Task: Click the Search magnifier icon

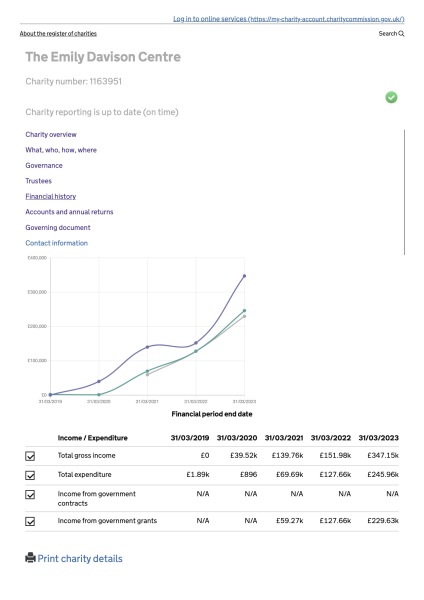Action: tap(401, 34)
